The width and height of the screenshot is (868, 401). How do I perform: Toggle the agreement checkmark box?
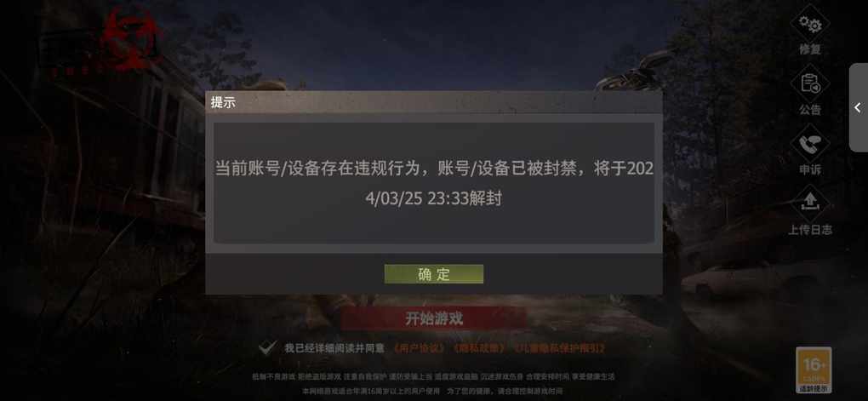(x=267, y=348)
